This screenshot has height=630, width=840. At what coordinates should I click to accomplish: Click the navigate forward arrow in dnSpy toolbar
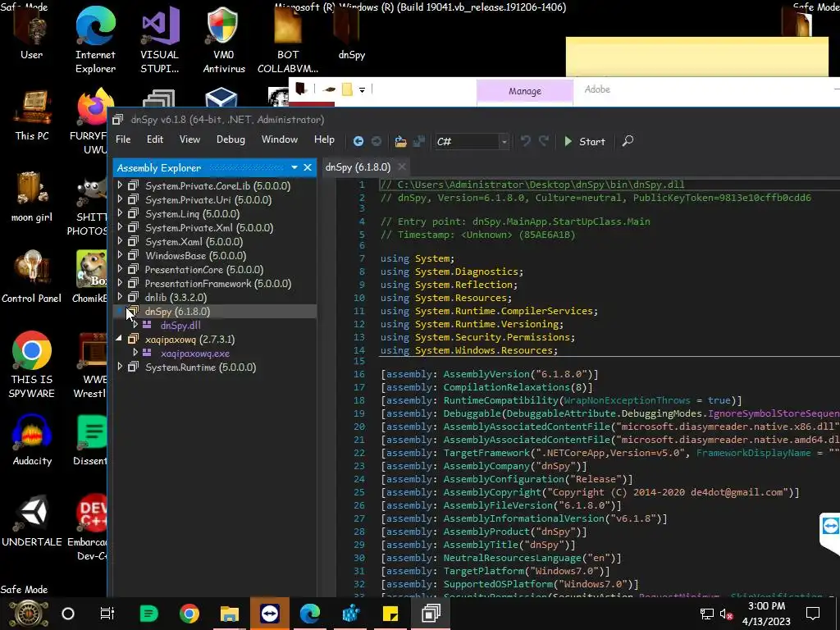point(377,141)
